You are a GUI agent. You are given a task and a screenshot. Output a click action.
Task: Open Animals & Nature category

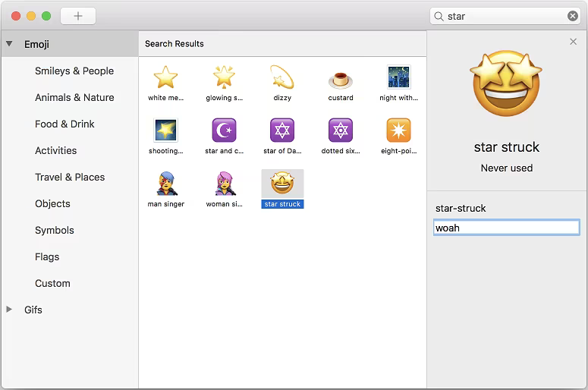[x=74, y=97]
